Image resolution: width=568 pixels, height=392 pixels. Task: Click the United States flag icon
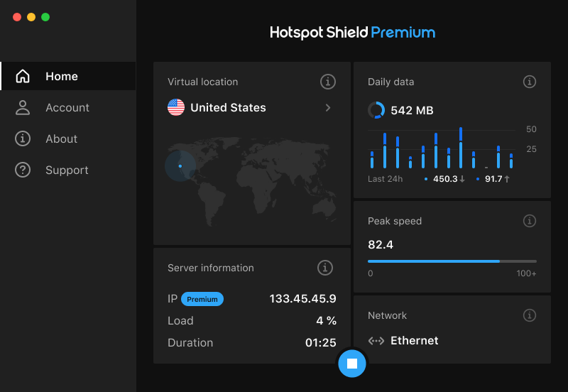point(176,108)
